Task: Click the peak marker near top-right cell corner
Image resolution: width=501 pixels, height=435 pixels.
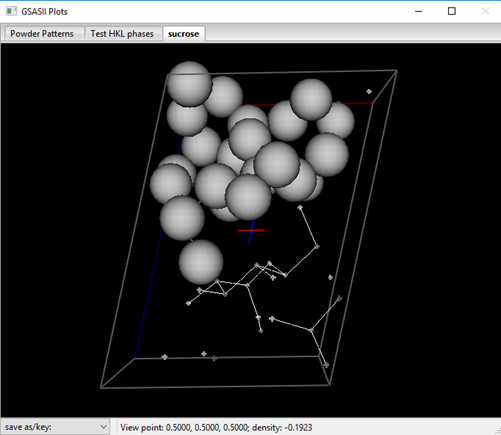Action: [x=369, y=91]
